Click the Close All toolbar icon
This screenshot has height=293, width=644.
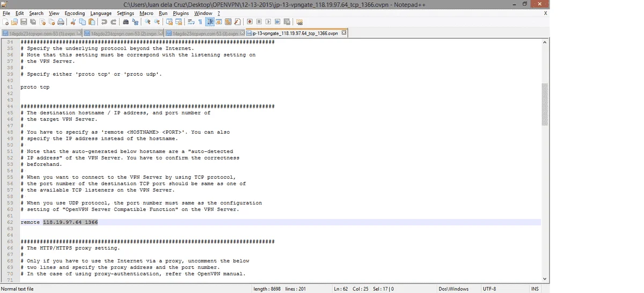point(52,22)
